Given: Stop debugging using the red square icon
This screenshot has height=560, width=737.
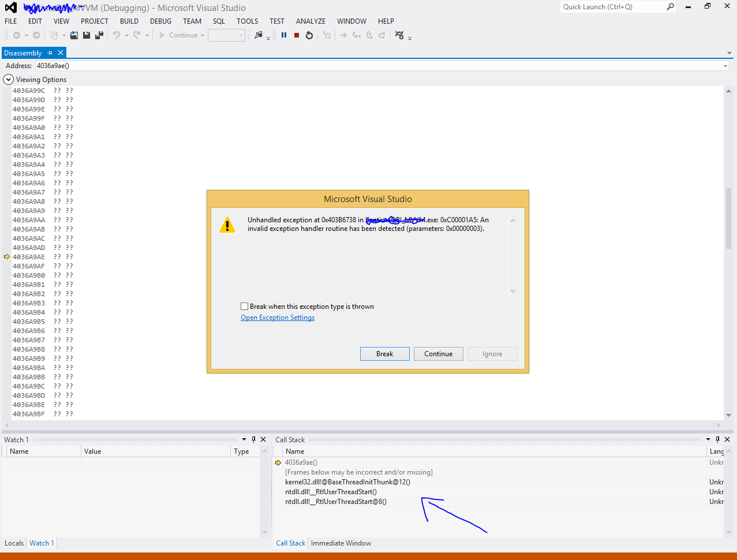Looking at the screenshot, I should (297, 35).
